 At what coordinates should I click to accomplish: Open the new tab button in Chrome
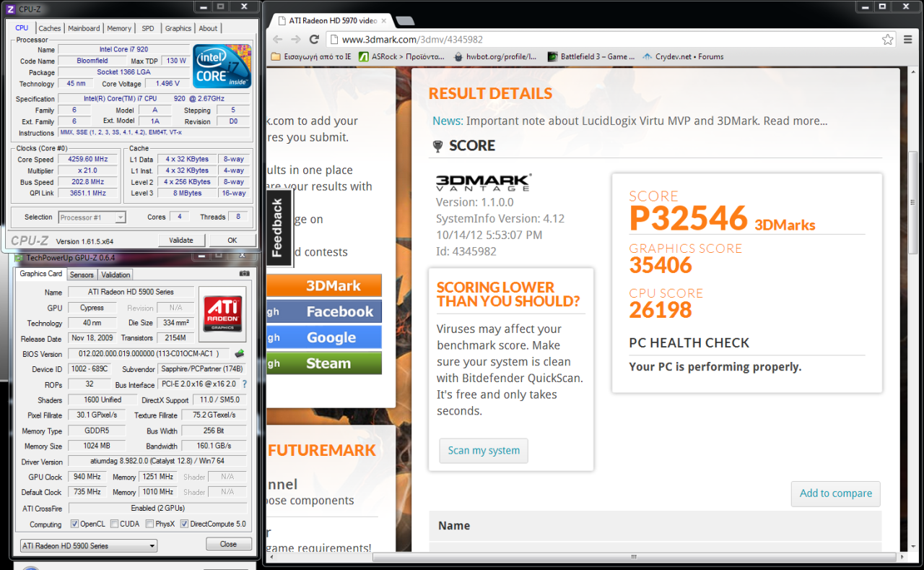[x=405, y=20]
